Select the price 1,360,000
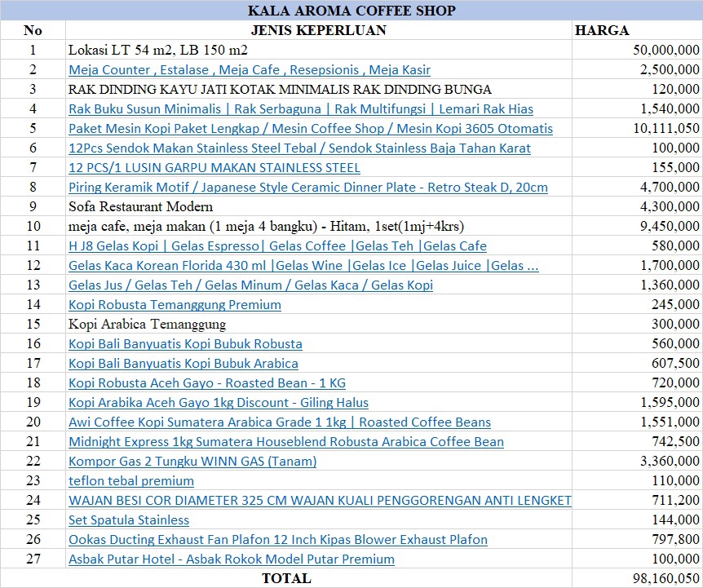The width and height of the screenshot is (703, 588). [x=637, y=285]
